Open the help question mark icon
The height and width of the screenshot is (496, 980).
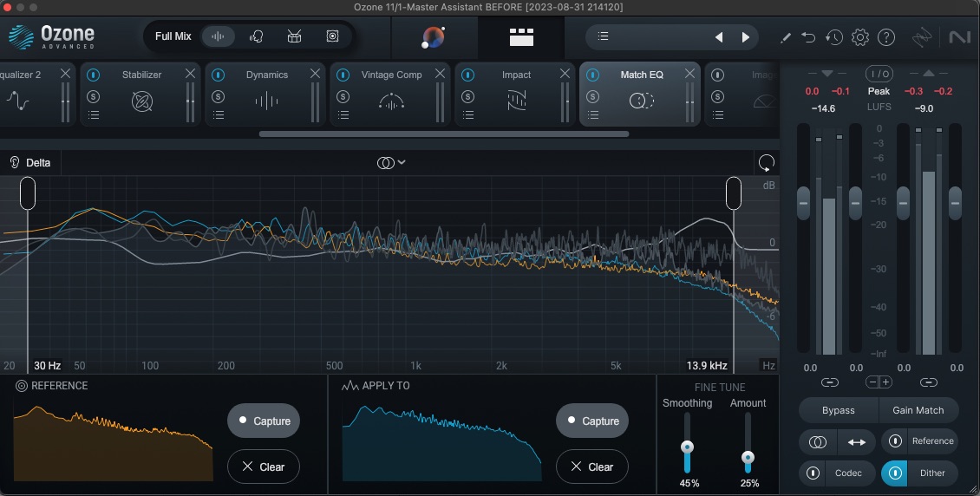pos(886,37)
